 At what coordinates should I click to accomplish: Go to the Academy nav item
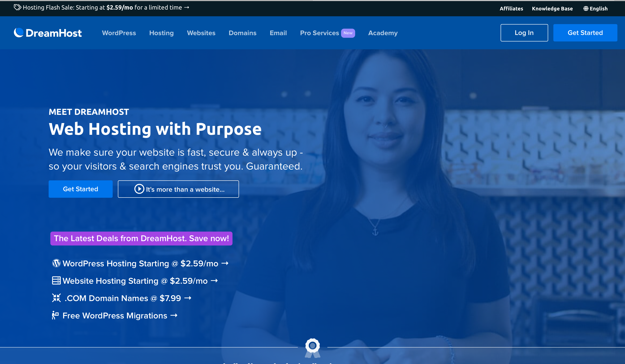coord(383,33)
